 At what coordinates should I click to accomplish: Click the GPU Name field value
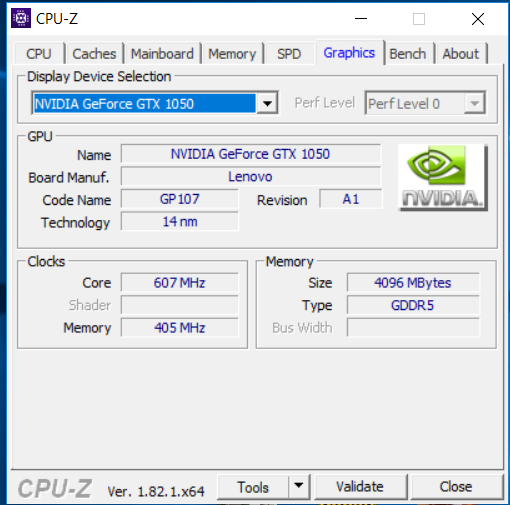pos(251,154)
